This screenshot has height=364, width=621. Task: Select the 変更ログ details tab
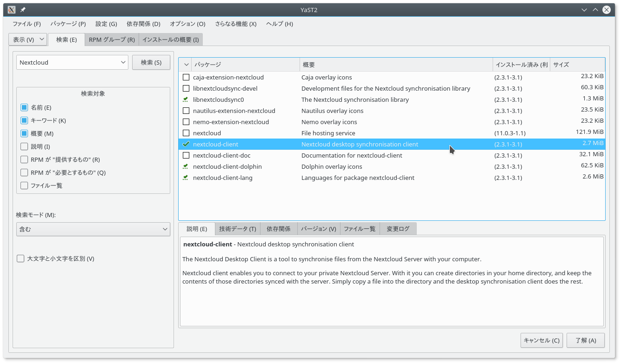pyautogui.click(x=398, y=229)
